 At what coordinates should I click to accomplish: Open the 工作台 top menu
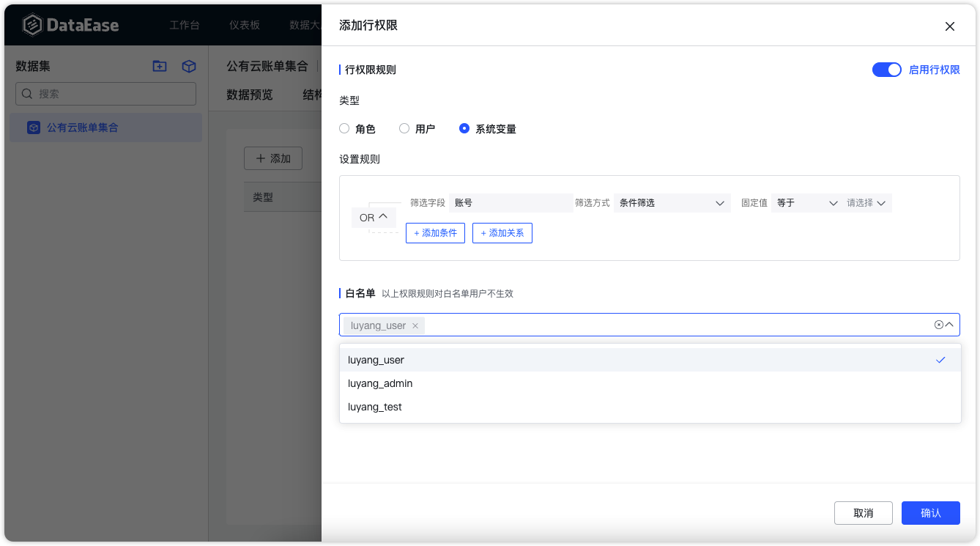185,25
